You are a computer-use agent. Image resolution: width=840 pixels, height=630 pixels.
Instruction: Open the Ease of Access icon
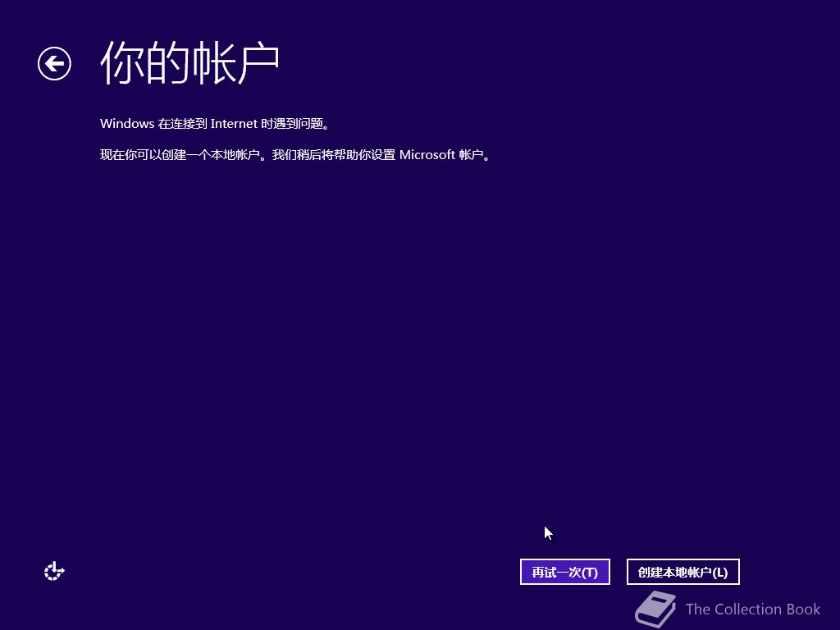click(54, 572)
